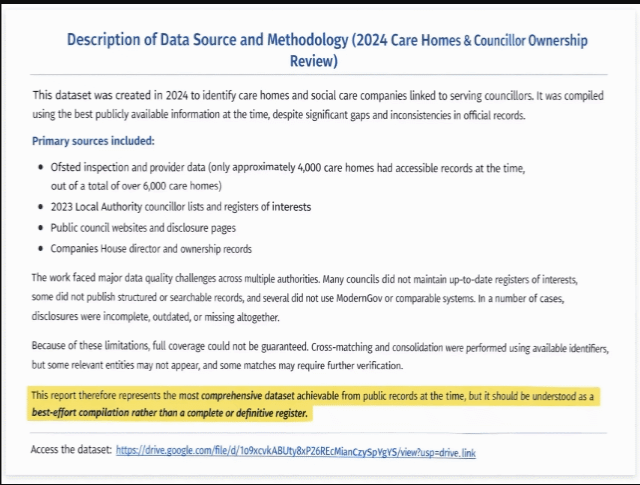The height and width of the screenshot is (485, 640).
Task: Click the 'The work faced major data quality' paragraph
Action: pyautogui.click(x=304, y=298)
